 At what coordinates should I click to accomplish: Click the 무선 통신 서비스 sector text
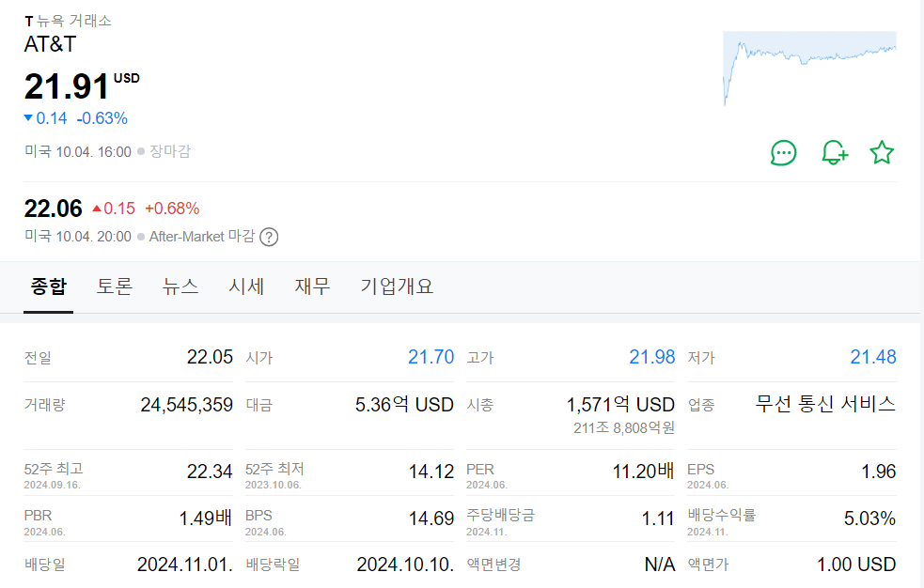825,404
